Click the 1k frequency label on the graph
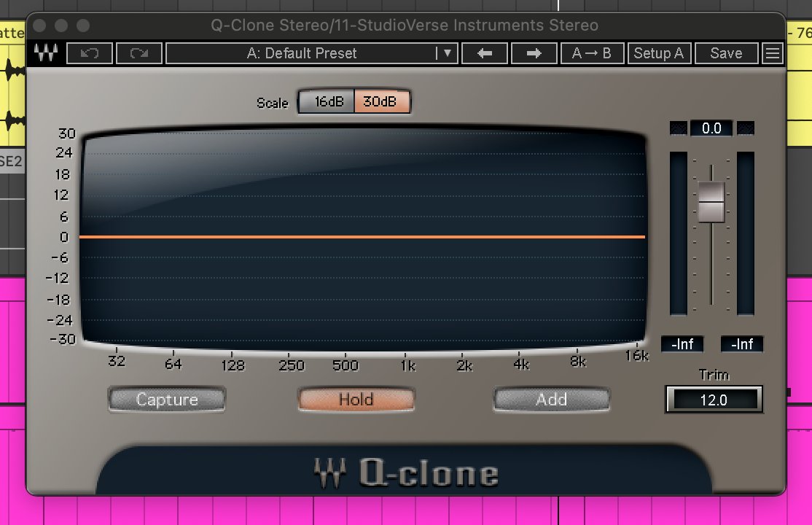Viewport: 812px width, 525px height. pyautogui.click(x=407, y=366)
